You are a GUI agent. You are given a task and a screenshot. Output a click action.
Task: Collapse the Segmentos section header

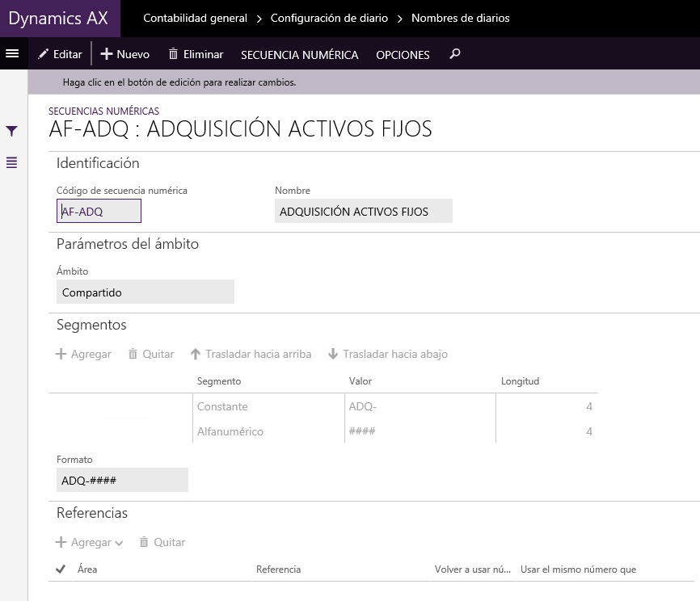coord(91,325)
